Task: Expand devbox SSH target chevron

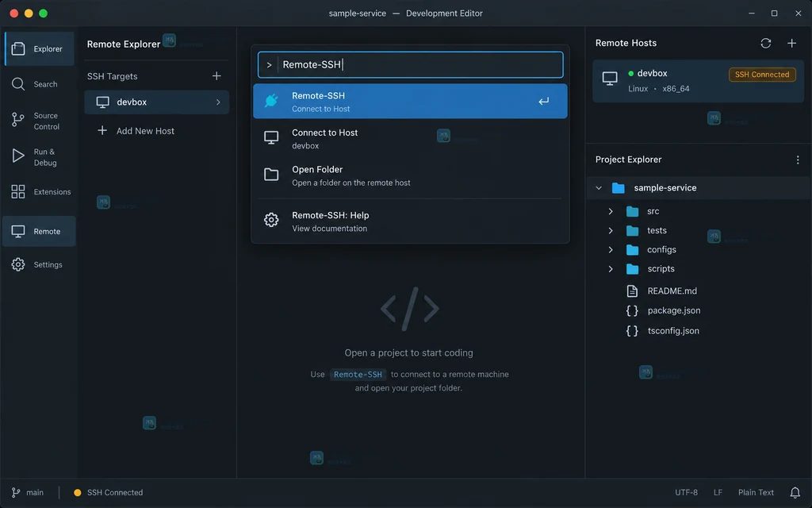Action: point(218,102)
